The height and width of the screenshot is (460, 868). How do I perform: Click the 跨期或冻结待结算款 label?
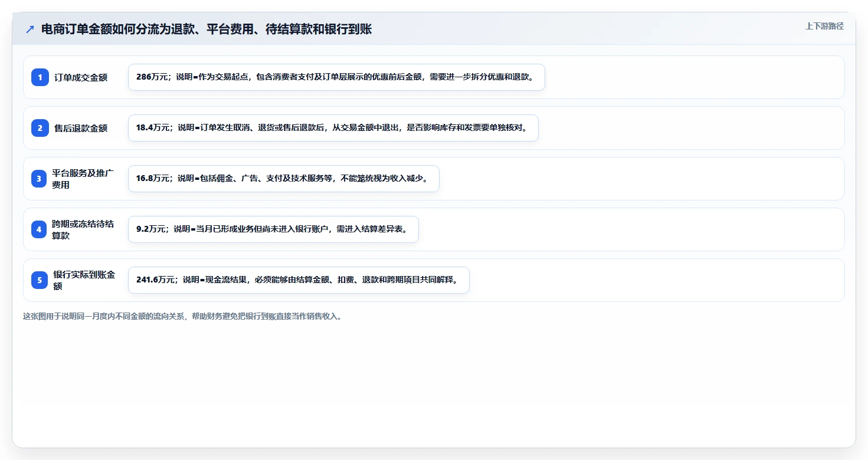point(83,229)
